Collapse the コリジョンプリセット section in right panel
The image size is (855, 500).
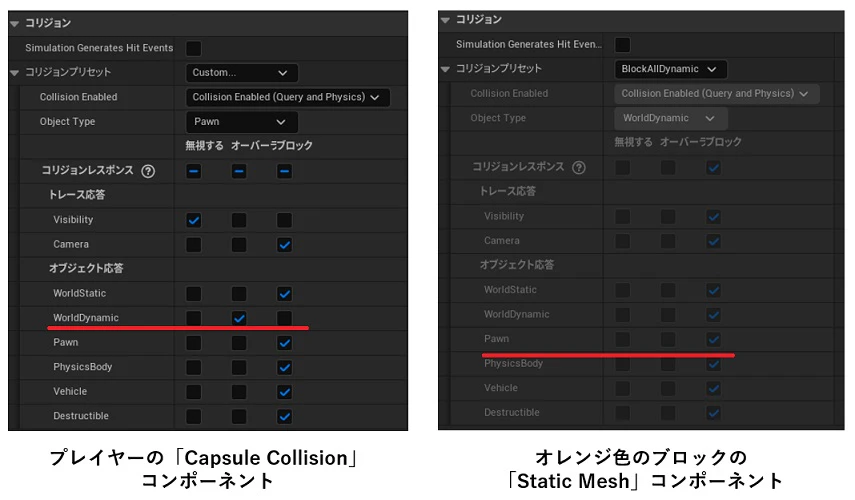pyautogui.click(x=445, y=69)
